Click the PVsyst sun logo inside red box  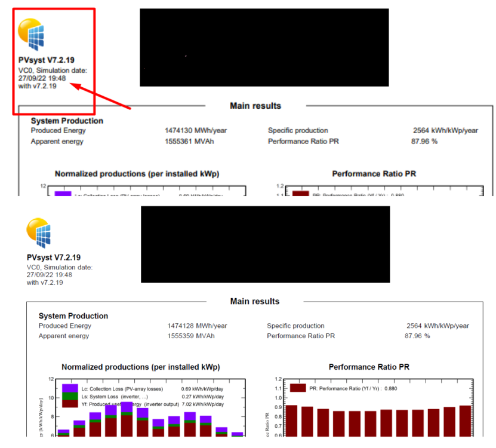pyautogui.click(x=33, y=34)
